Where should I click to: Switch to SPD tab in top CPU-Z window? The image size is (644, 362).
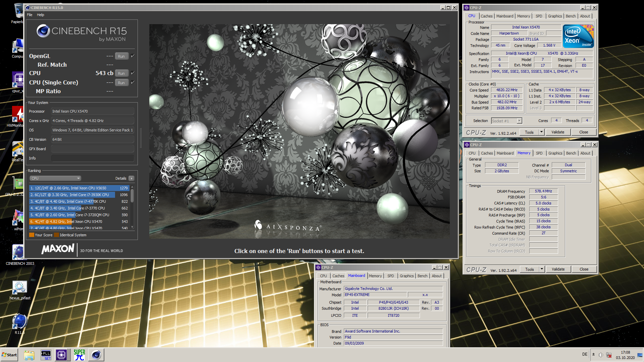[539, 16]
